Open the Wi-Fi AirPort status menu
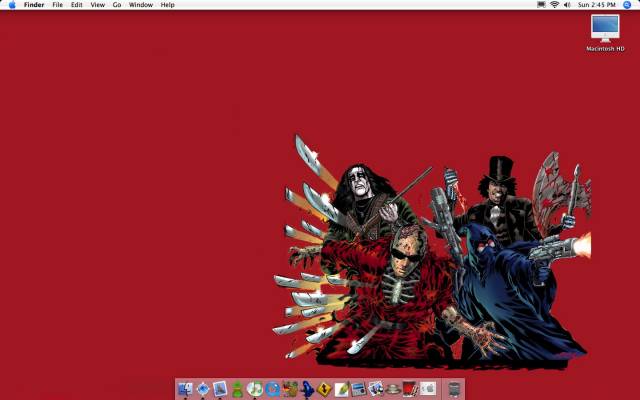Viewport: 640px width, 400px height. pos(554,5)
